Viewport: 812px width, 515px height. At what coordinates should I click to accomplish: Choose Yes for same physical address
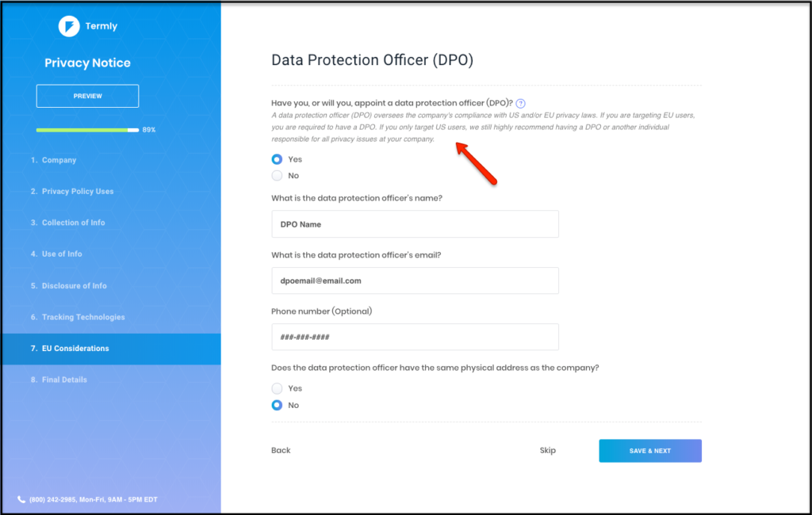(277, 388)
